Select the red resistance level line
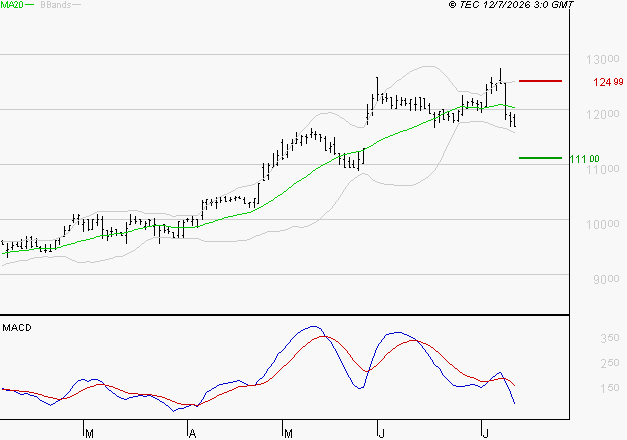The height and width of the screenshot is (440, 627). (x=540, y=81)
